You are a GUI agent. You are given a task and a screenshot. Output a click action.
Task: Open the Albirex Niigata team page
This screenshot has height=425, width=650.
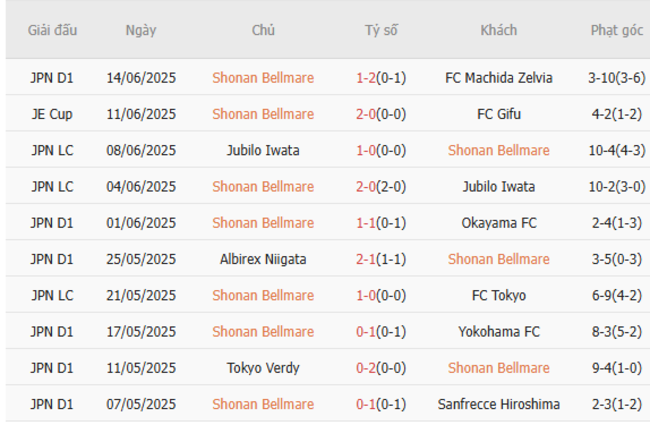pyautogui.click(x=263, y=259)
